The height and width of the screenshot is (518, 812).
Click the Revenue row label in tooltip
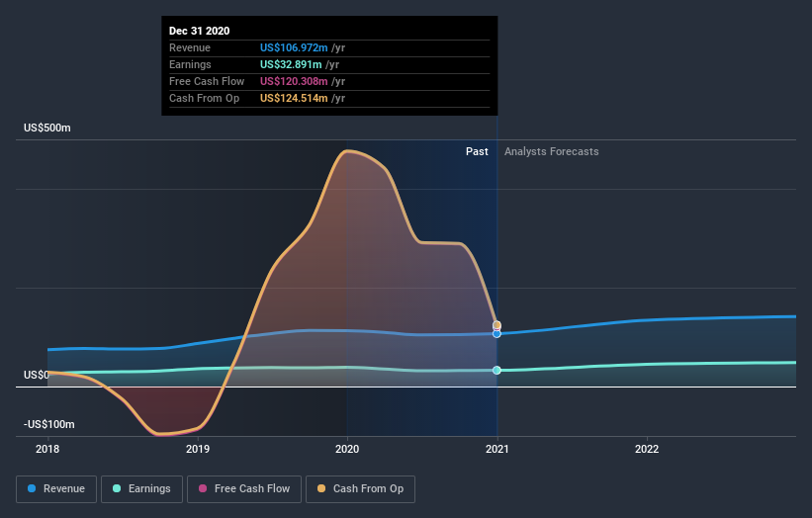coord(190,47)
